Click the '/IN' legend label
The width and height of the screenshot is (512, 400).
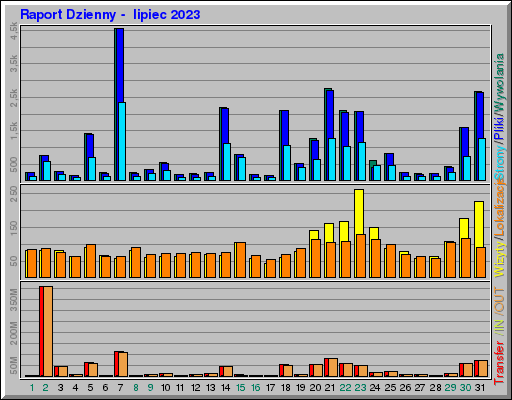tap(499, 327)
